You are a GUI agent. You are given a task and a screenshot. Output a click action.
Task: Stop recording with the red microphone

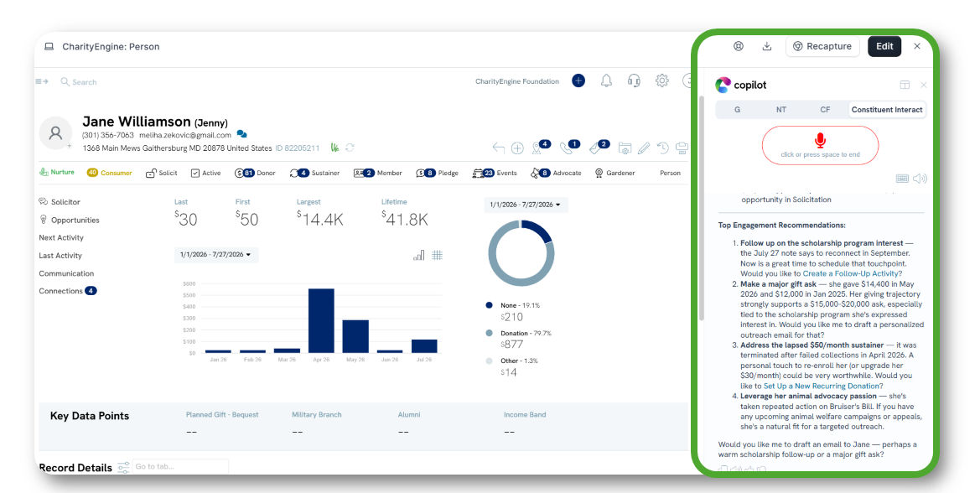pyautogui.click(x=820, y=141)
